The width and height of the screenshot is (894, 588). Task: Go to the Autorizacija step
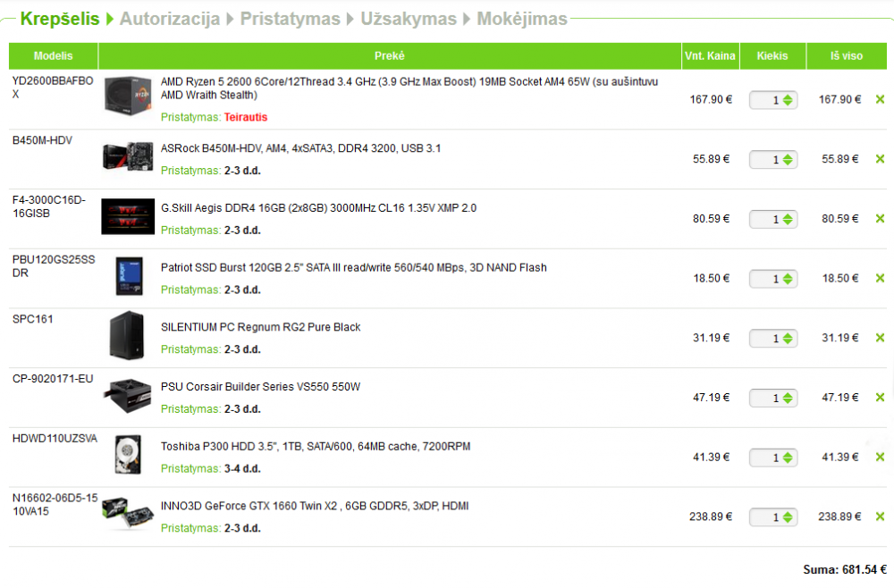[169, 19]
